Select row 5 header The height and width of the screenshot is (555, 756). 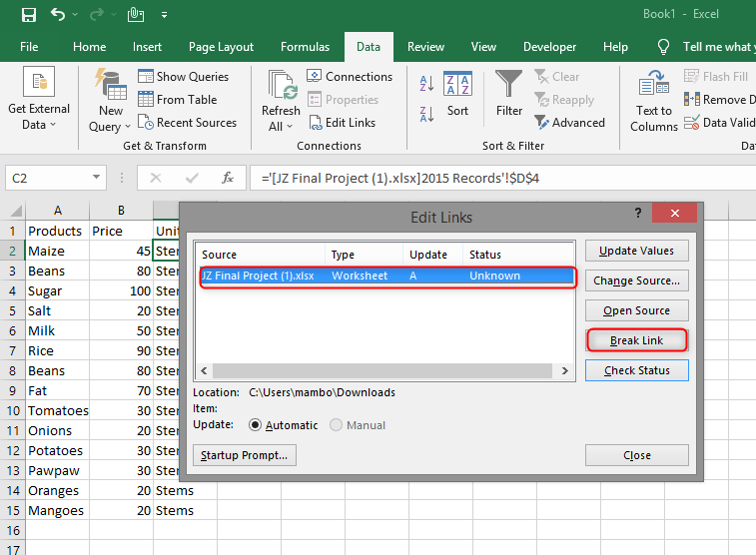pos(13,311)
